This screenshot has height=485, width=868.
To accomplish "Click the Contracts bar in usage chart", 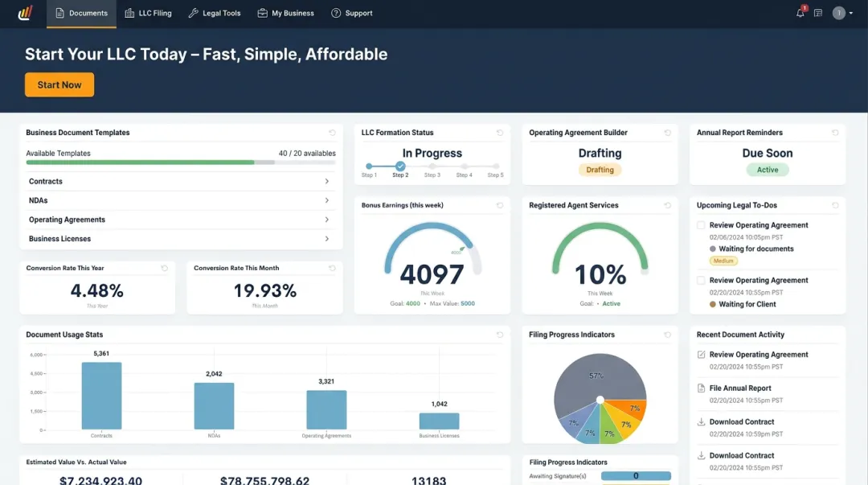I will click(101, 396).
